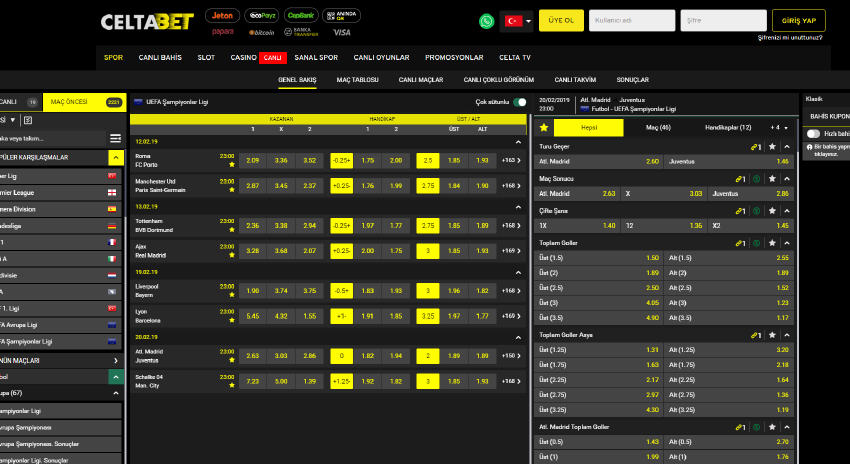The height and width of the screenshot is (464, 850).
Task: Favorite the Turu Geçer market star
Action: coord(772,146)
